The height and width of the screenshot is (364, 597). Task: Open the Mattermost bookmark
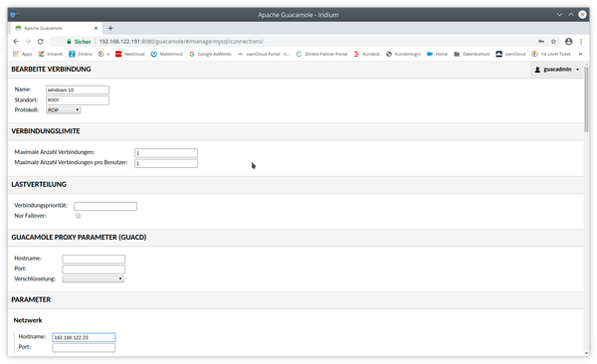point(167,54)
